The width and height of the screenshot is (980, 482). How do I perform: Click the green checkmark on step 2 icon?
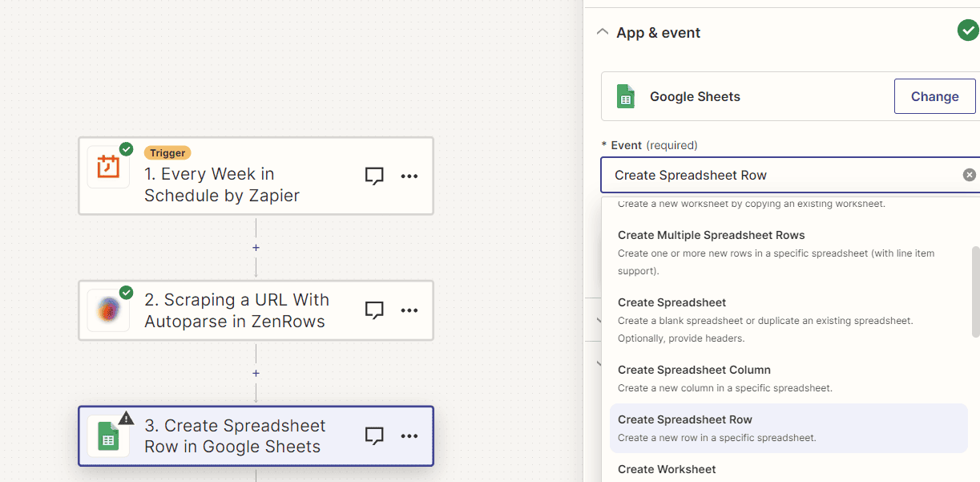(126, 293)
